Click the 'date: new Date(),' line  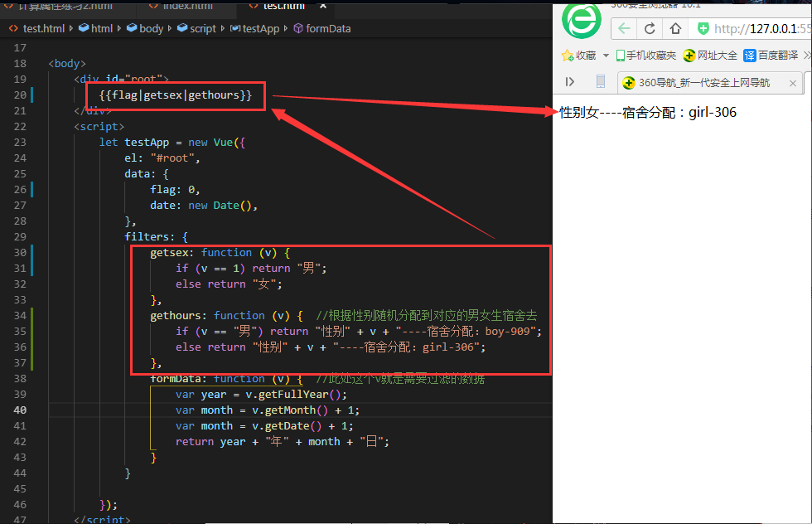point(204,206)
